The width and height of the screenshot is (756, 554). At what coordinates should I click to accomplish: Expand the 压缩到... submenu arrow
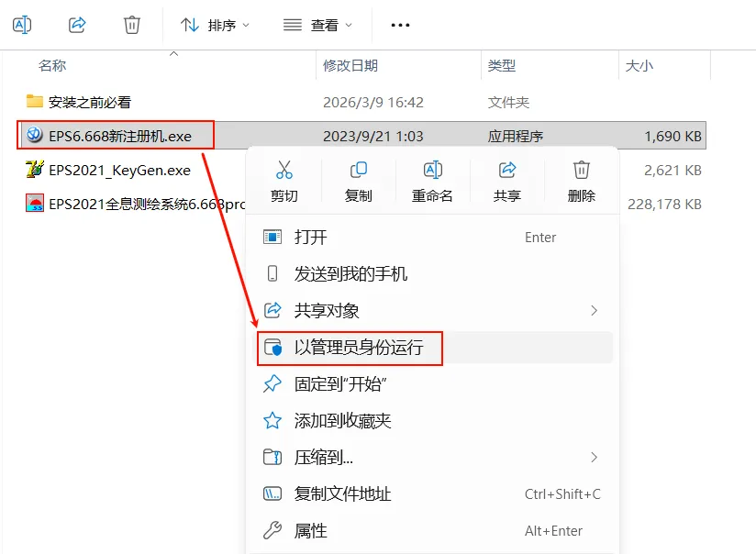pyautogui.click(x=594, y=458)
